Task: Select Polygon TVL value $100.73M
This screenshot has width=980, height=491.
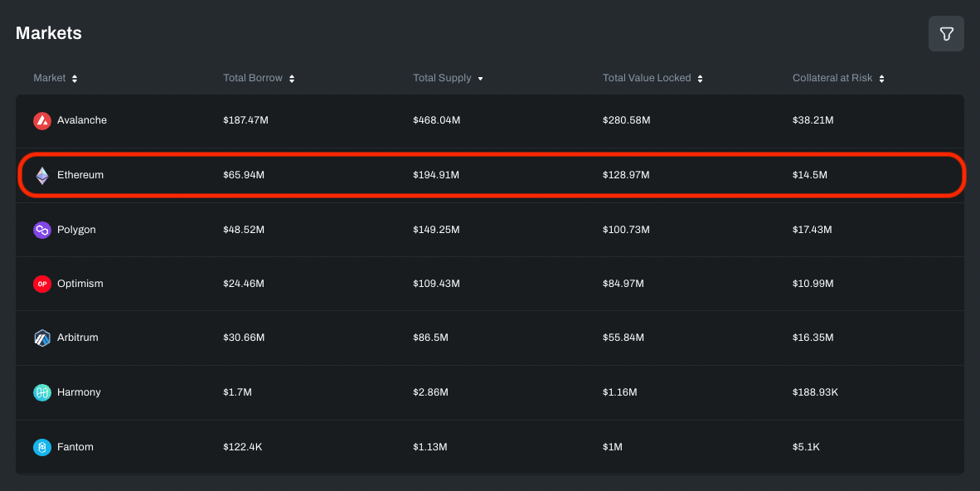Action: point(626,230)
